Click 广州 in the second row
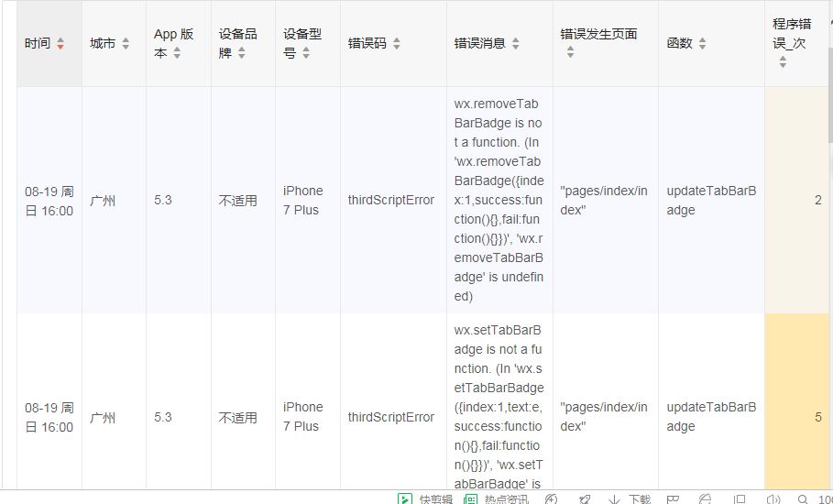The image size is (833, 504). pos(103,418)
